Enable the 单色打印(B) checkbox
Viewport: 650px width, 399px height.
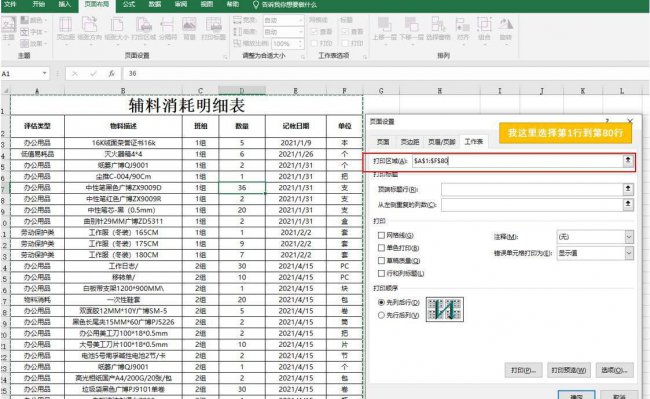381,248
